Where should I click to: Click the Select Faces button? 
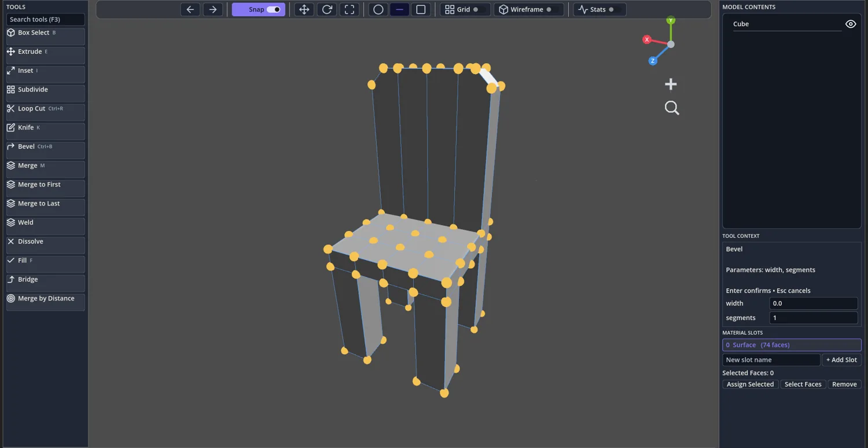(x=803, y=384)
